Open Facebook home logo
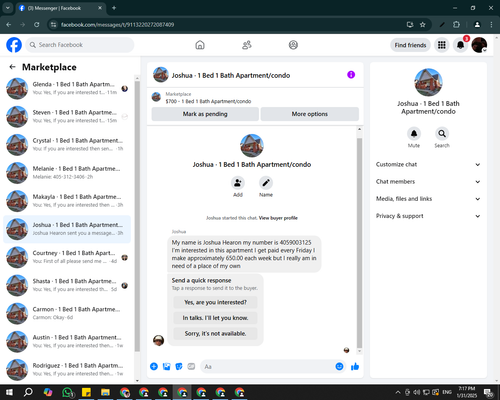This screenshot has height=400, width=500. tap(14, 45)
